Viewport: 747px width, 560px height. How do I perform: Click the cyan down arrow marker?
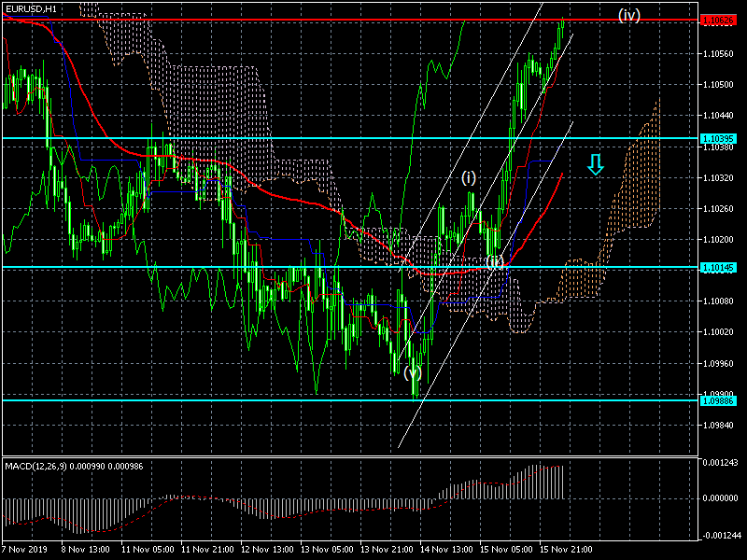596,164
